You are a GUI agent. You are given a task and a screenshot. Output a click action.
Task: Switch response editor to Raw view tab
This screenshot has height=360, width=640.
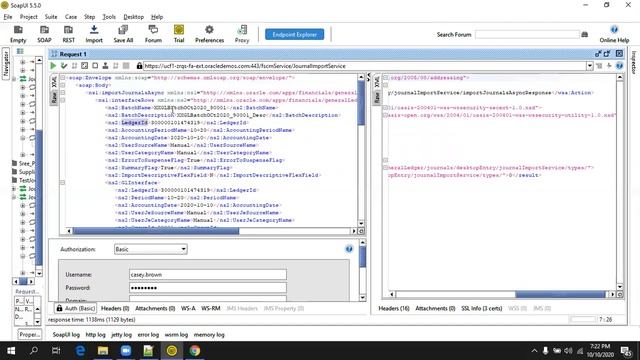(377, 97)
